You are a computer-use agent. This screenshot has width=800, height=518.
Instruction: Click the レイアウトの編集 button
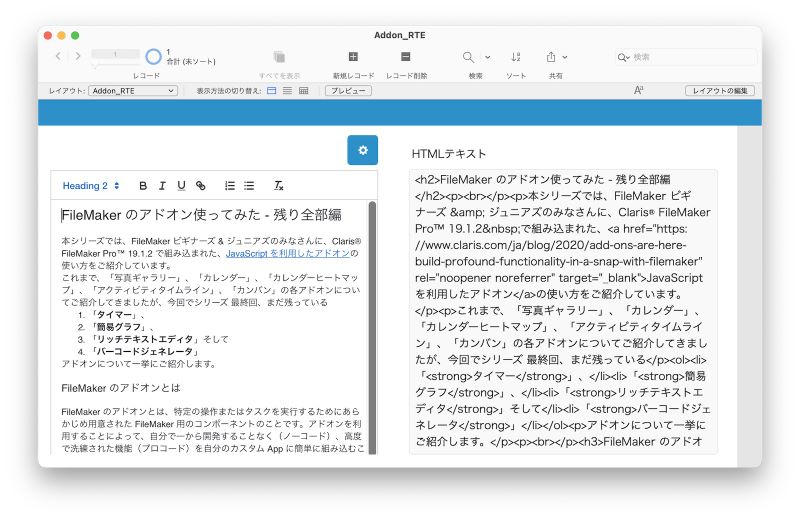coord(720,91)
